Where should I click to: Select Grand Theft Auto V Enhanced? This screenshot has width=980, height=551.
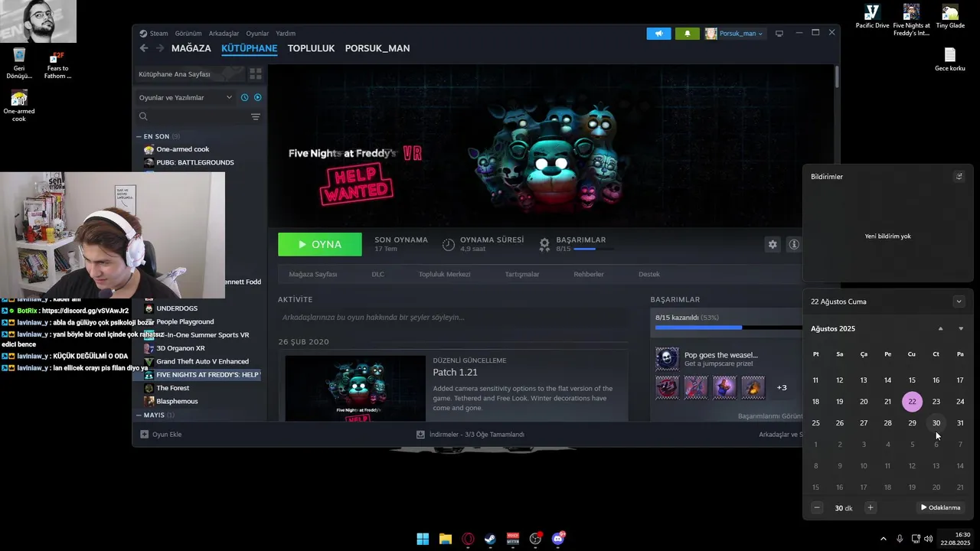tap(202, 361)
